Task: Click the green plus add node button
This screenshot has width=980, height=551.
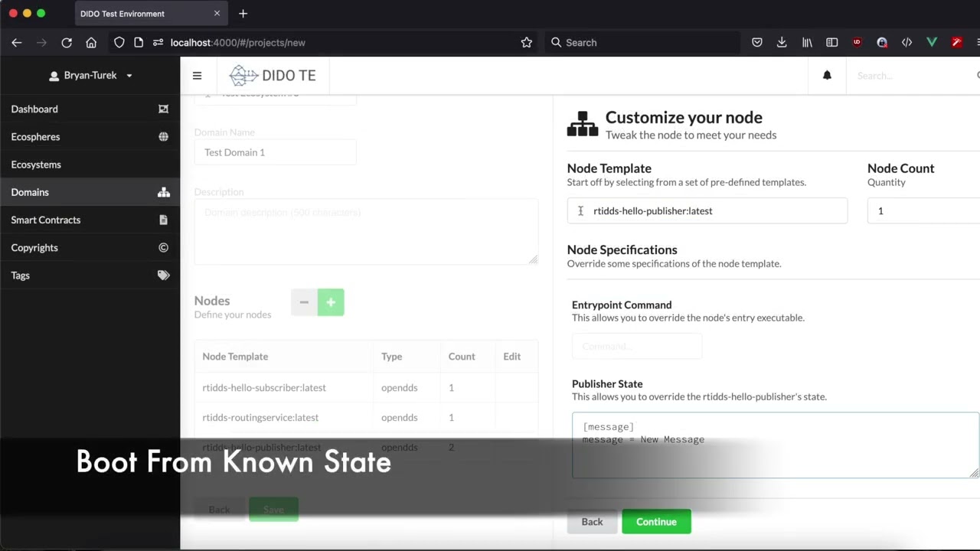Action: pos(331,302)
